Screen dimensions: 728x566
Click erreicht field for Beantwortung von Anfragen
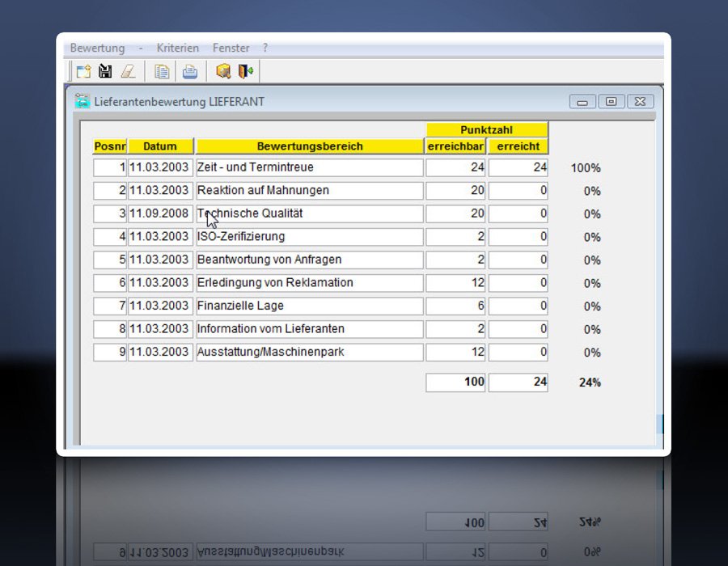(x=518, y=260)
